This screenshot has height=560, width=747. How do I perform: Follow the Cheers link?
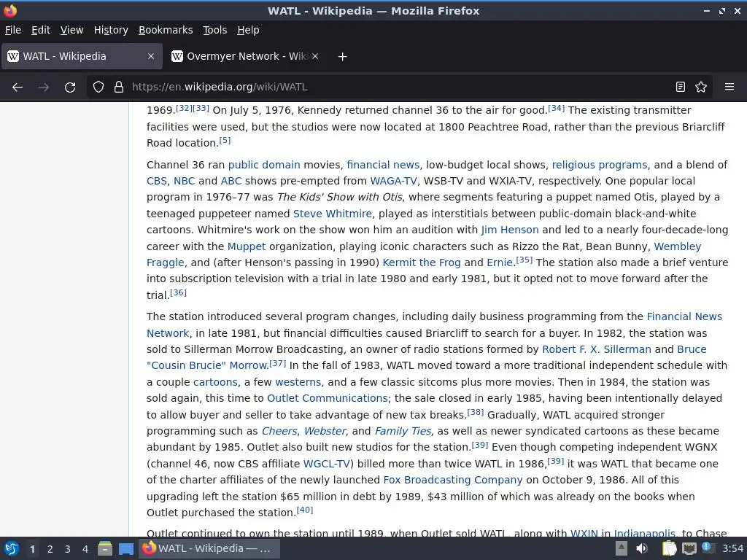(279, 431)
